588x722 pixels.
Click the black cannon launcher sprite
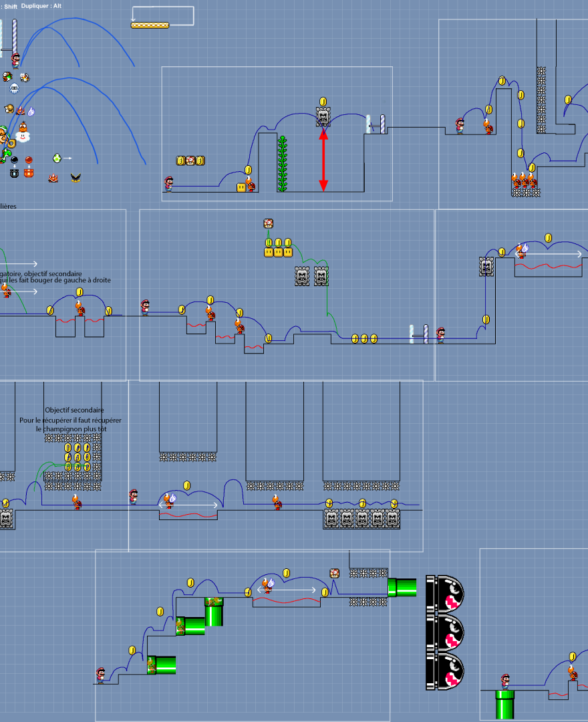[x=14, y=173]
